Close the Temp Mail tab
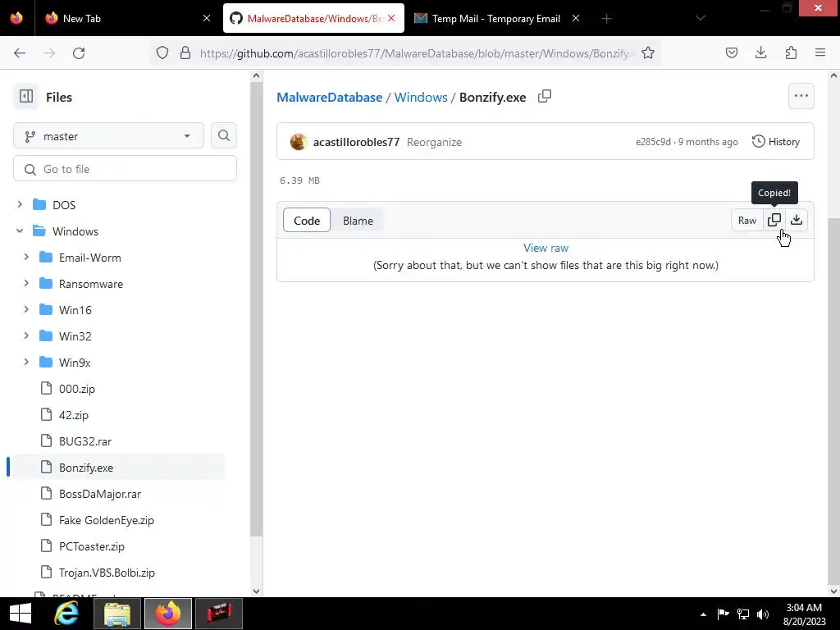Image resolution: width=840 pixels, height=630 pixels. click(576, 18)
